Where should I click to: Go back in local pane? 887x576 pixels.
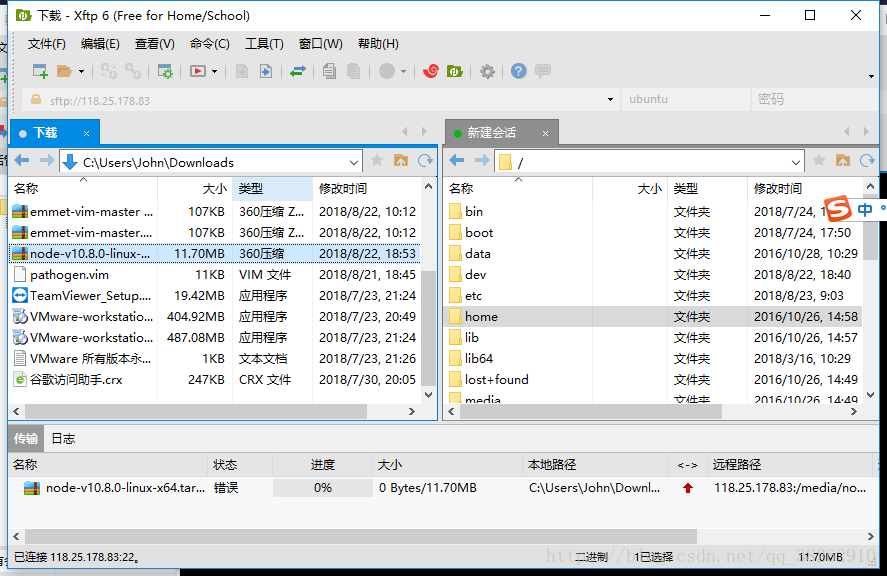click(x=21, y=161)
